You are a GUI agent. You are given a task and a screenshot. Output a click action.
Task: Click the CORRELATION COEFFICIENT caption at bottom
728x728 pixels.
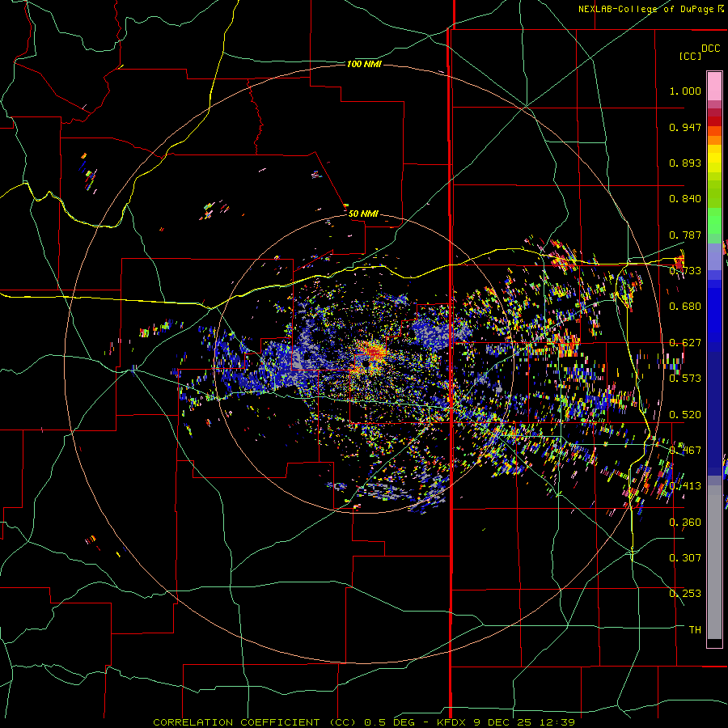coord(364,722)
